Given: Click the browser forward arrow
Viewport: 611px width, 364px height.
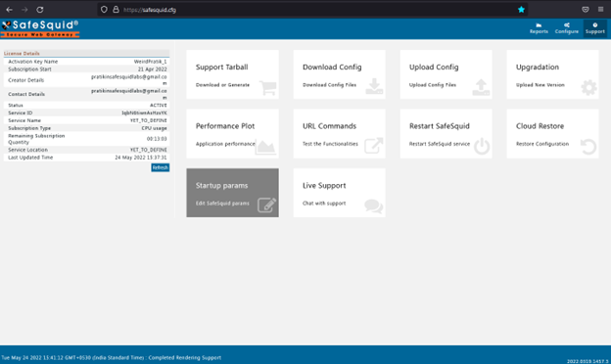Looking at the screenshot, I should pos(24,10).
